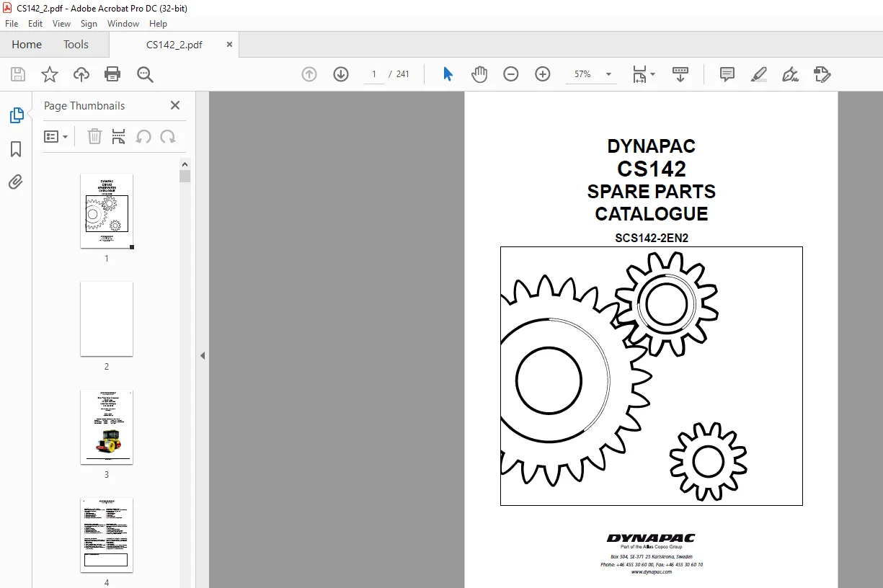This screenshot has width=883, height=588.
Task: Open the Sign document pen tool
Action: (x=791, y=74)
